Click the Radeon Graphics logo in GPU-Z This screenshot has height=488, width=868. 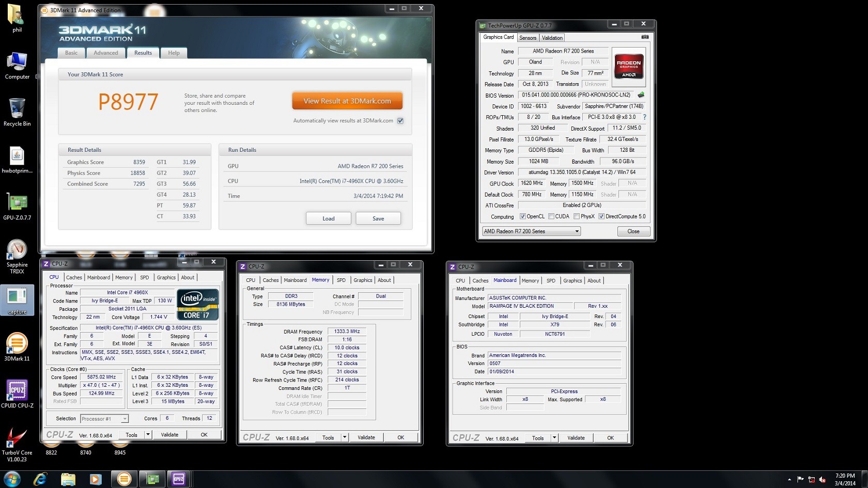(629, 66)
